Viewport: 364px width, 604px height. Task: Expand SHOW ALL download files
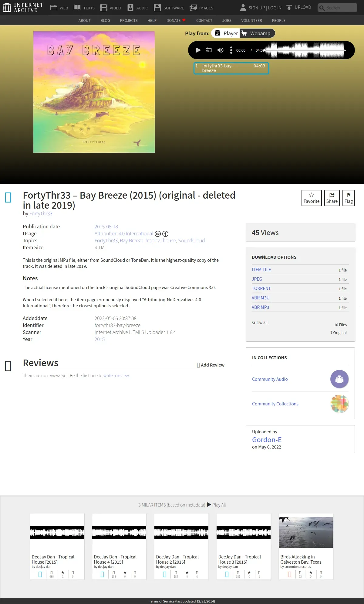tap(261, 323)
